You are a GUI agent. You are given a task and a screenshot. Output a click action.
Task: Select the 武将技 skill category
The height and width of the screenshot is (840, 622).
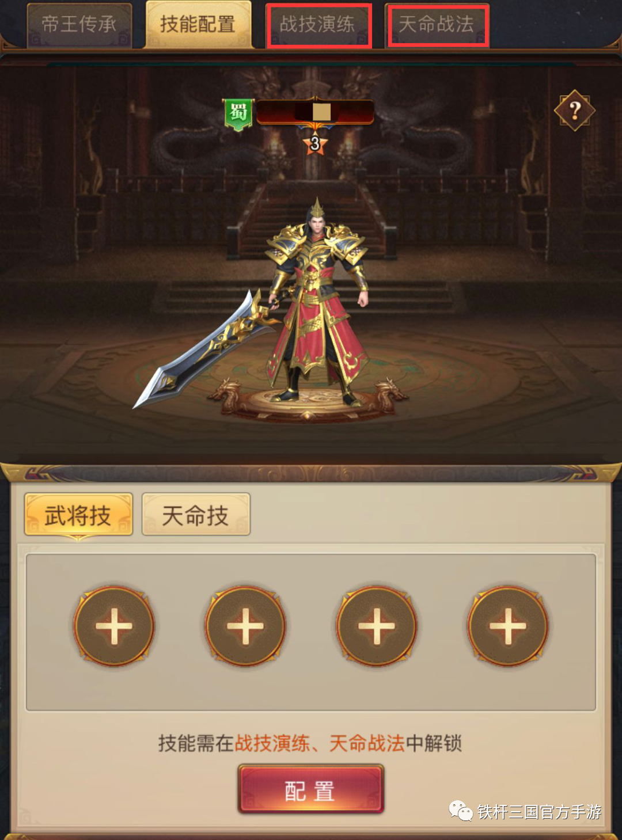point(78,515)
